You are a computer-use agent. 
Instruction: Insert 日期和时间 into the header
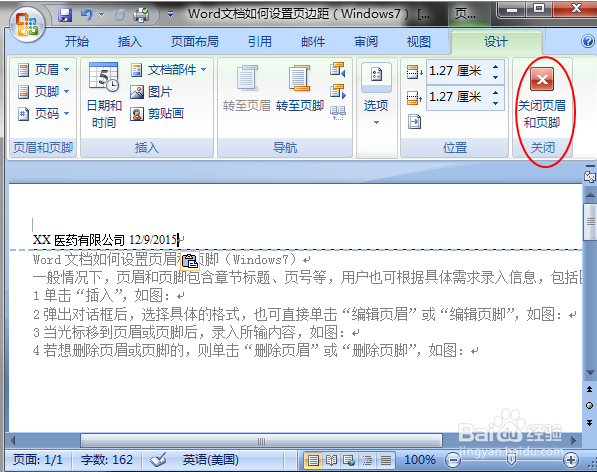[x=104, y=95]
